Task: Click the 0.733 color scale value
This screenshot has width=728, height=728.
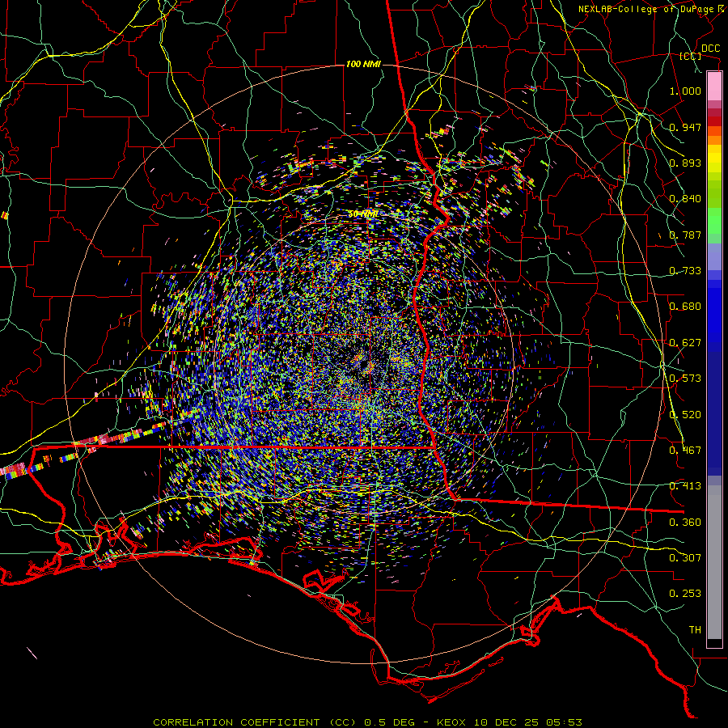Action: [x=685, y=271]
